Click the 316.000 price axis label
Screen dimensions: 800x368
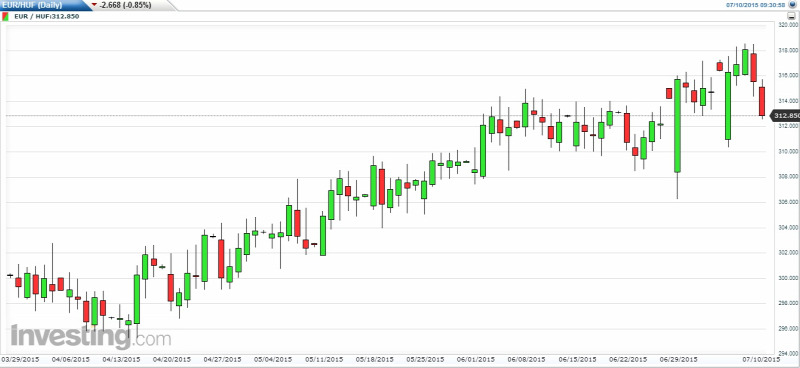pyautogui.click(x=789, y=76)
